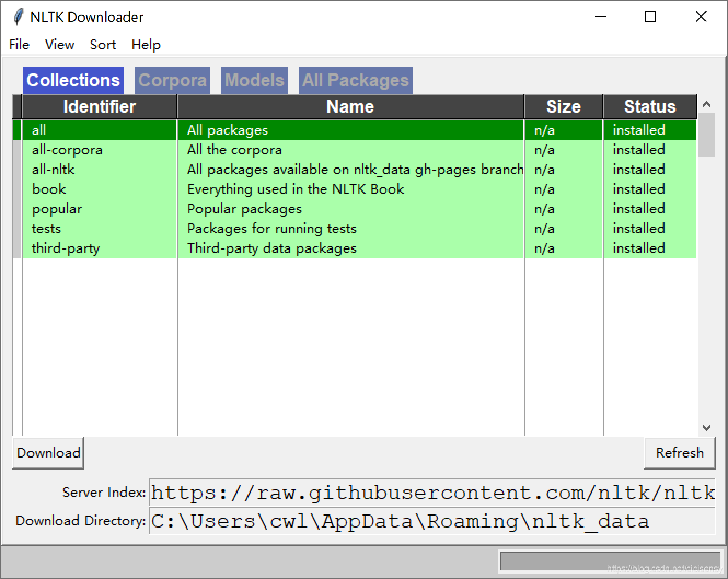Select the 'book' identifier
This screenshot has height=579, width=728.
pos(49,189)
